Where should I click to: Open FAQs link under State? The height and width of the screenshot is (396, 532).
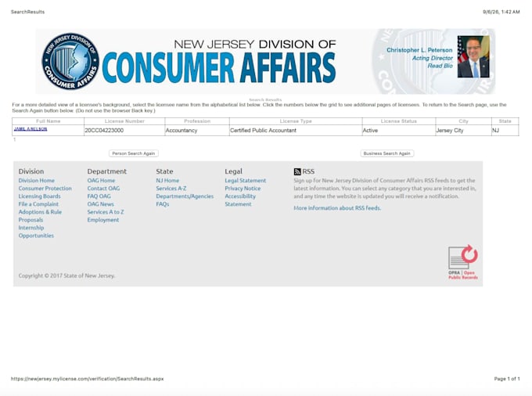(x=163, y=204)
